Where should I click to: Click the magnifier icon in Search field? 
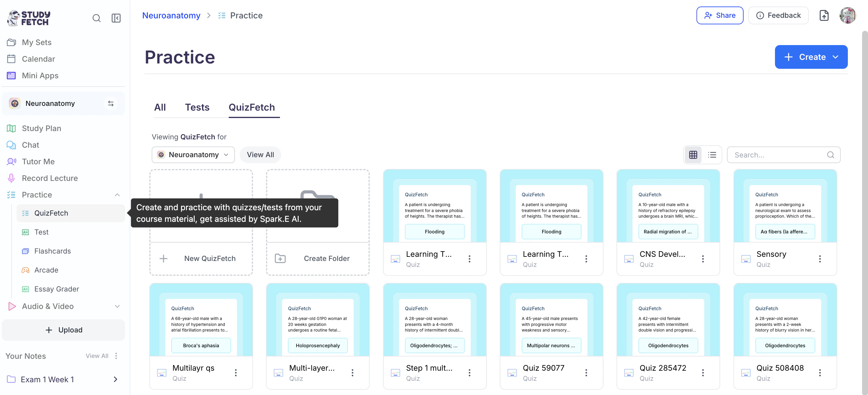coord(831,155)
